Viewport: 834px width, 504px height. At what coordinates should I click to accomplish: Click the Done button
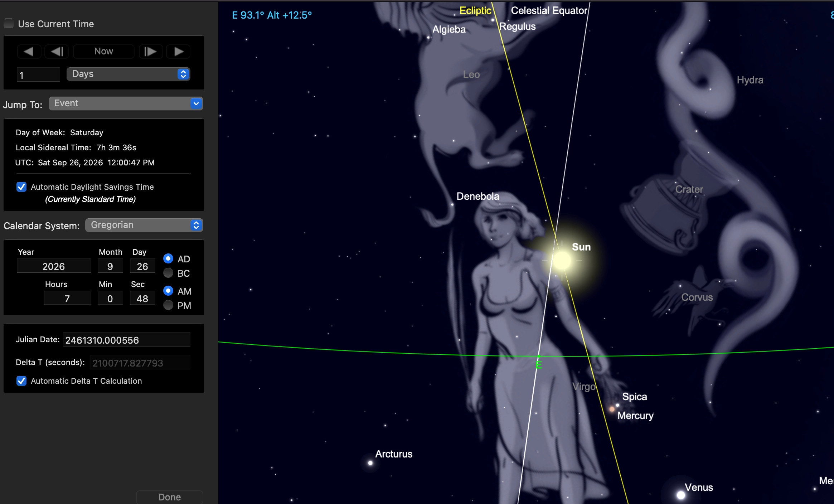pos(170,497)
